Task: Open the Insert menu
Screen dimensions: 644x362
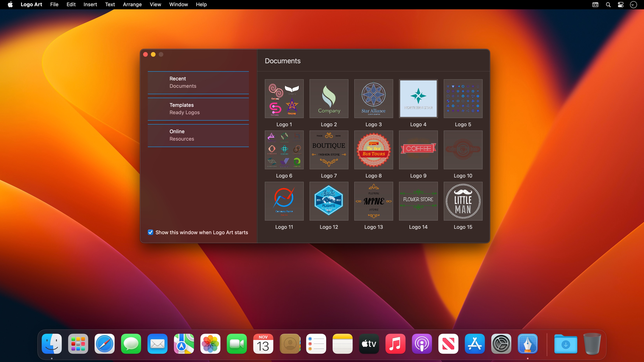Action: [x=90, y=4]
